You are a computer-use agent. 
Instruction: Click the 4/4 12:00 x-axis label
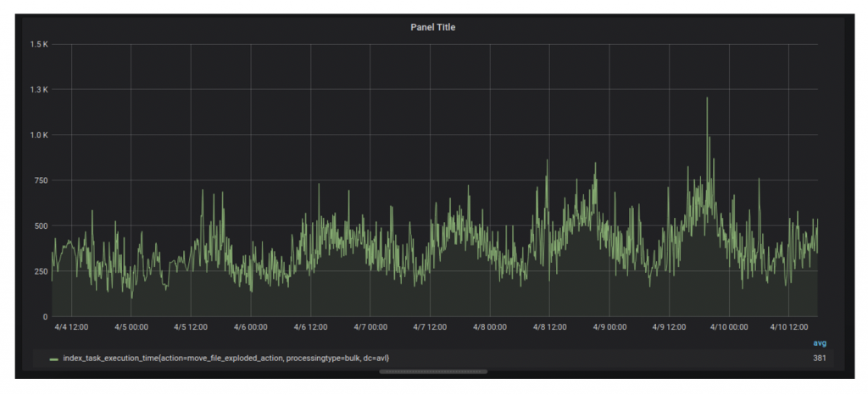(x=71, y=327)
